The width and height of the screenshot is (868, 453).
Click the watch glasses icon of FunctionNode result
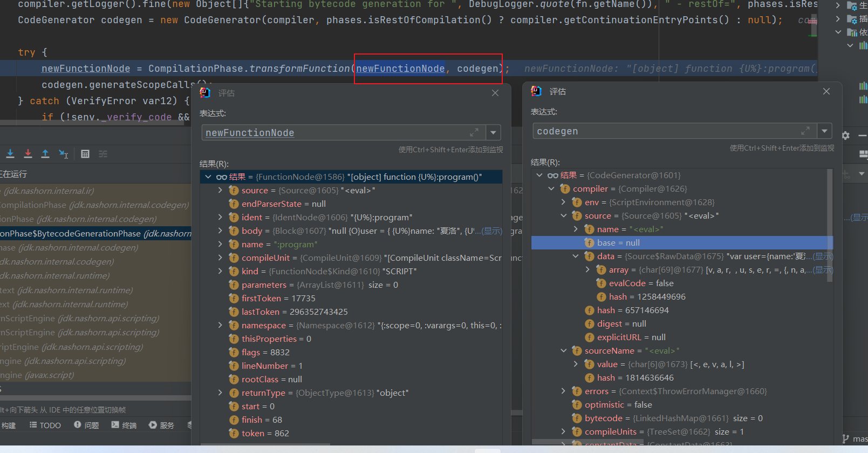click(221, 177)
